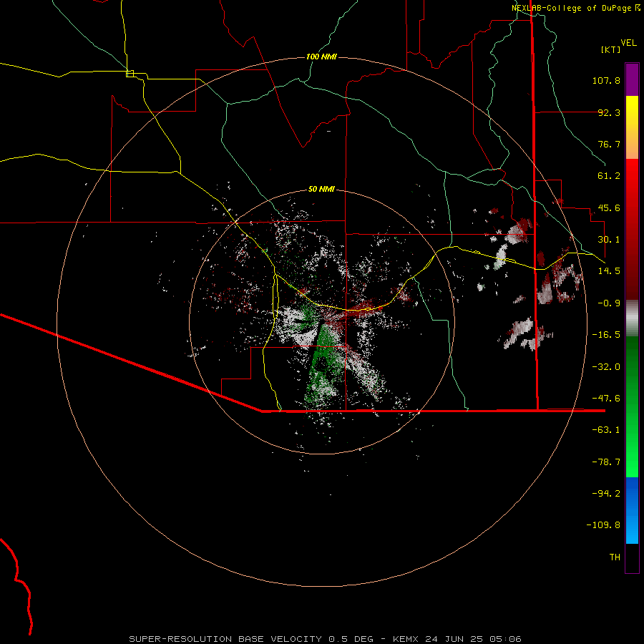Click the 107.8 velocity scale value
Screen dimensions: 644x644
tap(606, 80)
